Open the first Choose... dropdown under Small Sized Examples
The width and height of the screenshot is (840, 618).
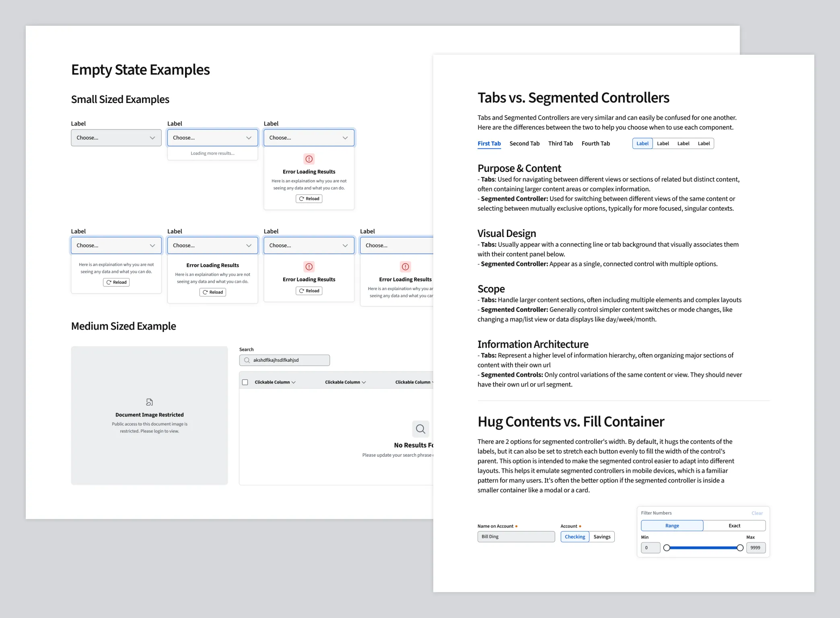coord(116,138)
